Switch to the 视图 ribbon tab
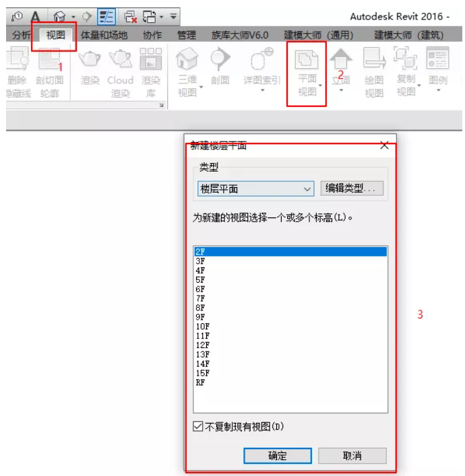Viewport: 465px width, 476px height. tap(56, 35)
